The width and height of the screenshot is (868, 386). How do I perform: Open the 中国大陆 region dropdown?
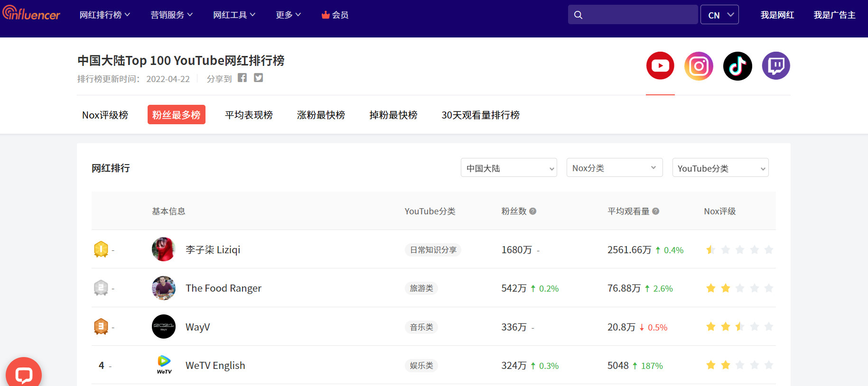(x=509, y=168)
